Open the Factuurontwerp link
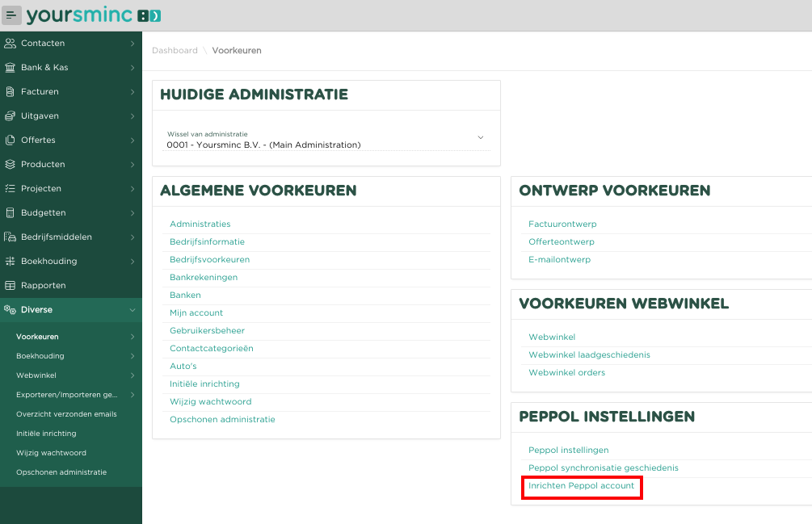Image resolution: width=812 pixels, height=524 pixels. click(562, 224)
